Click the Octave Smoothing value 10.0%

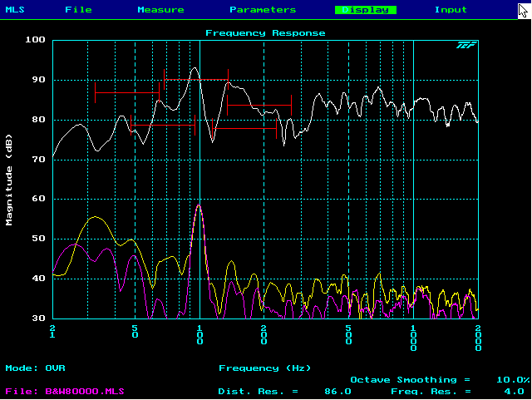tap(514, 380)
